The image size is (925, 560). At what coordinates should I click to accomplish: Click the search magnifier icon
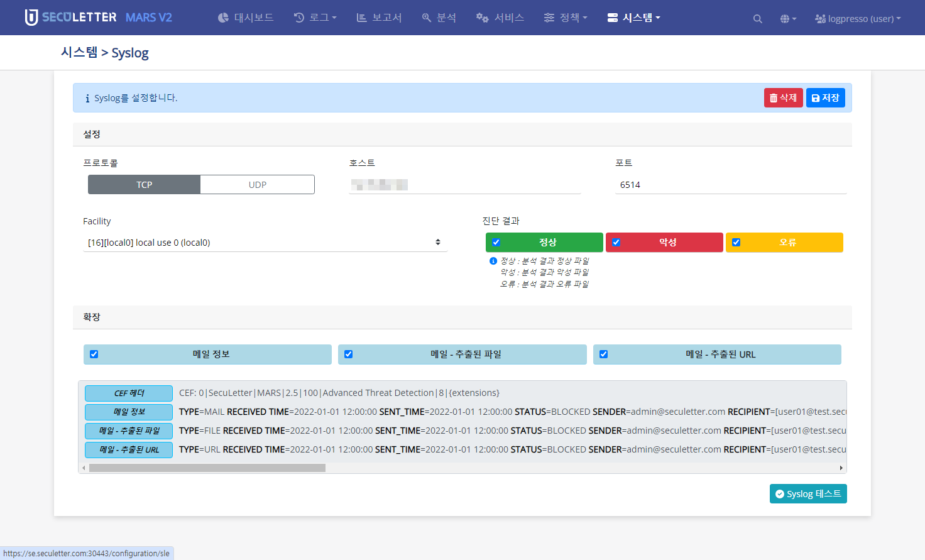click(758, 19)
